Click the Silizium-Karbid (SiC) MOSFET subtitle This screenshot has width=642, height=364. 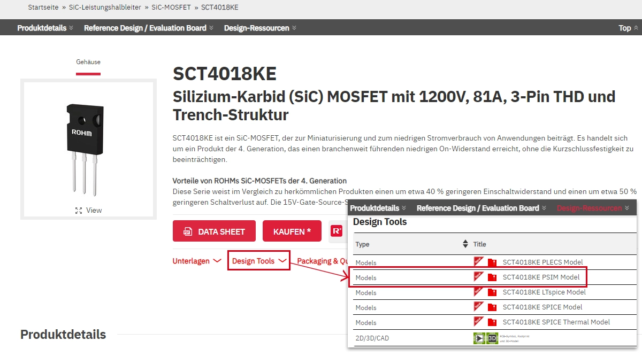pyautogui.click(x=394, y=106)
